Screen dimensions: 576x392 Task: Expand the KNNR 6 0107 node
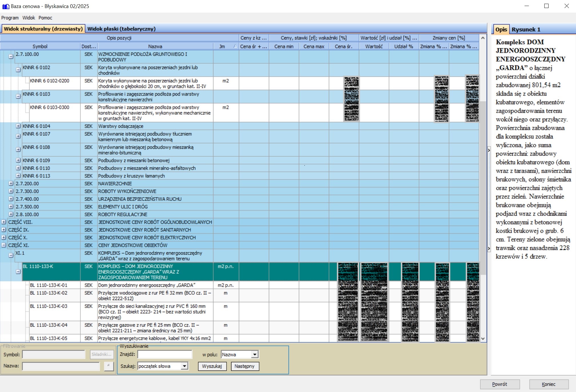(x=18, y=136)
